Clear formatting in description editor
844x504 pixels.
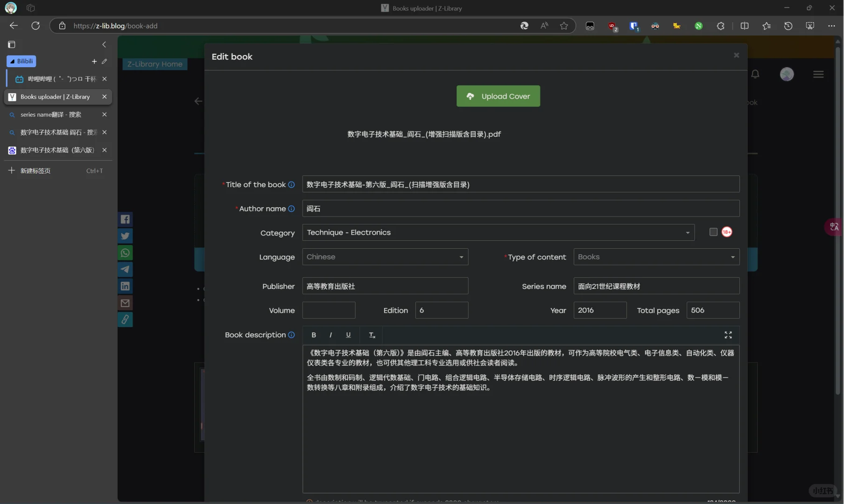point(372,335)
